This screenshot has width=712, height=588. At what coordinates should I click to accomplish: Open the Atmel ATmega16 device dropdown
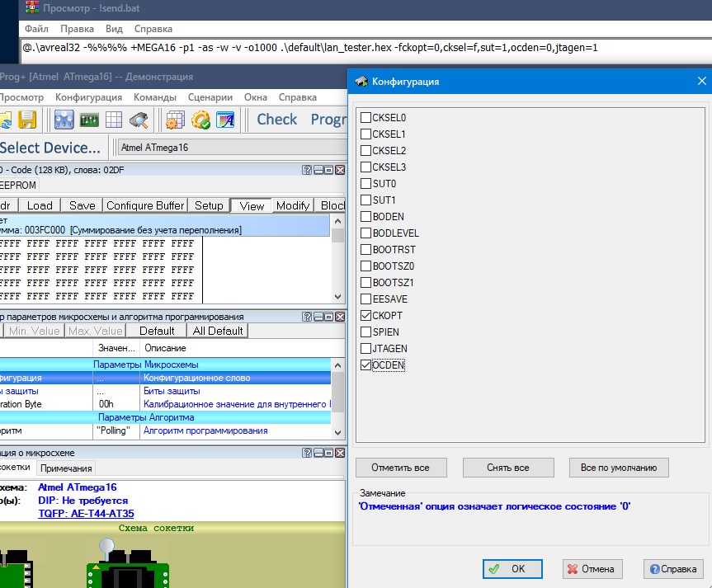(231, 148)
